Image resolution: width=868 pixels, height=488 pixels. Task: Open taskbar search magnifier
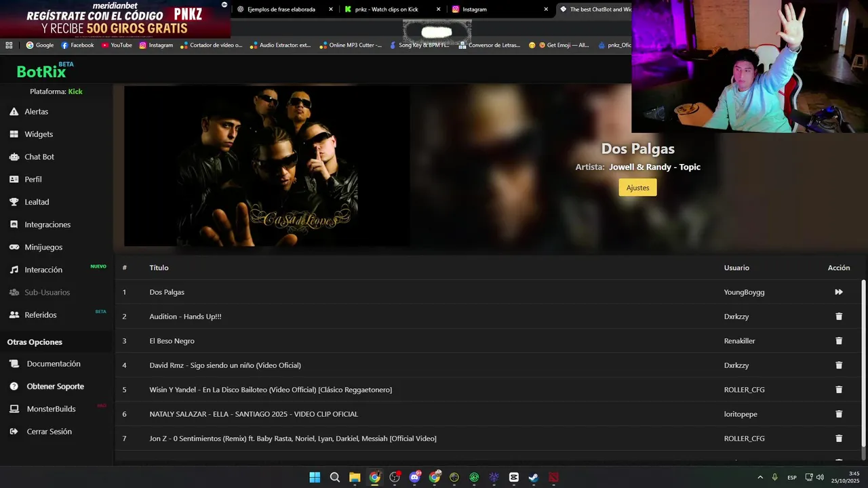tap(335, 477)
